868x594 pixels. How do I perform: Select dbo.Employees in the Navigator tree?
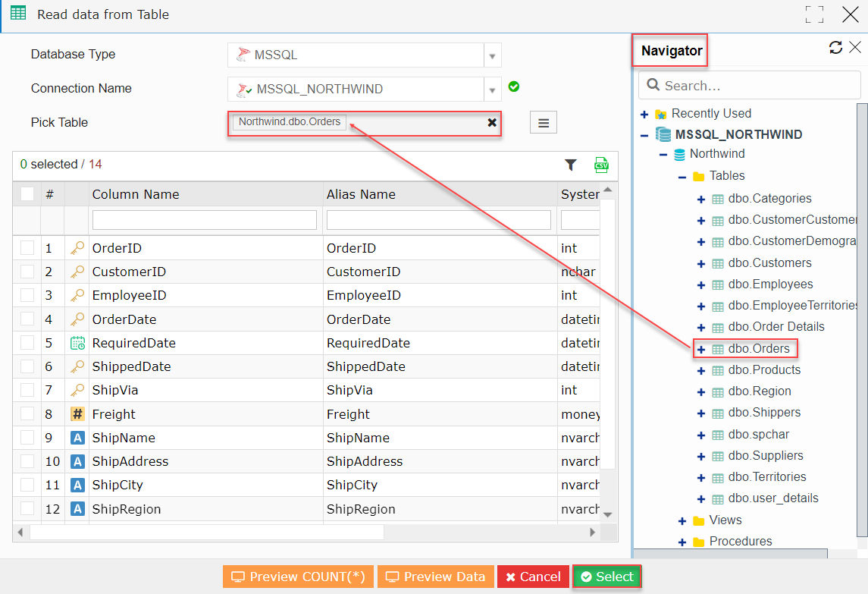pyautogui.click(x=770, y=284)
